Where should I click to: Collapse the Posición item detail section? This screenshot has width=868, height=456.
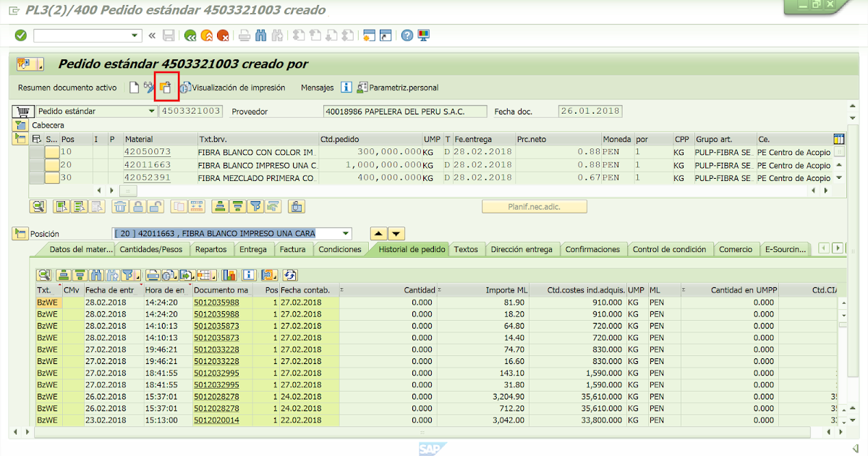point(20,234)
